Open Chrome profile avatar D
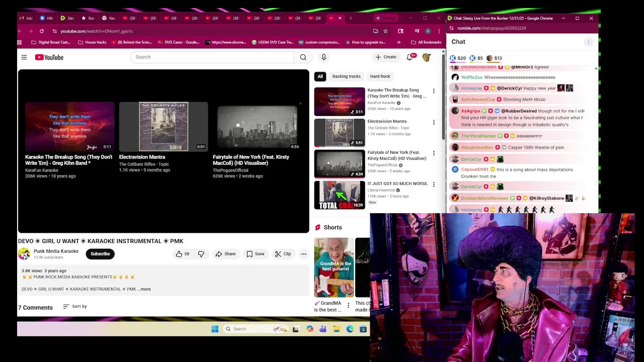Viewport: 644px width, 362px height. 428,31
